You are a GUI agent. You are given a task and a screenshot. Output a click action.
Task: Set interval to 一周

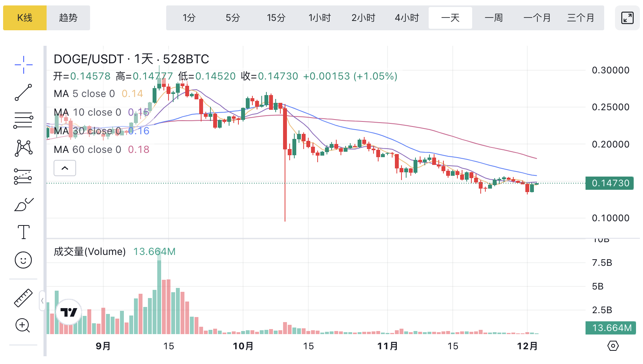494,18
